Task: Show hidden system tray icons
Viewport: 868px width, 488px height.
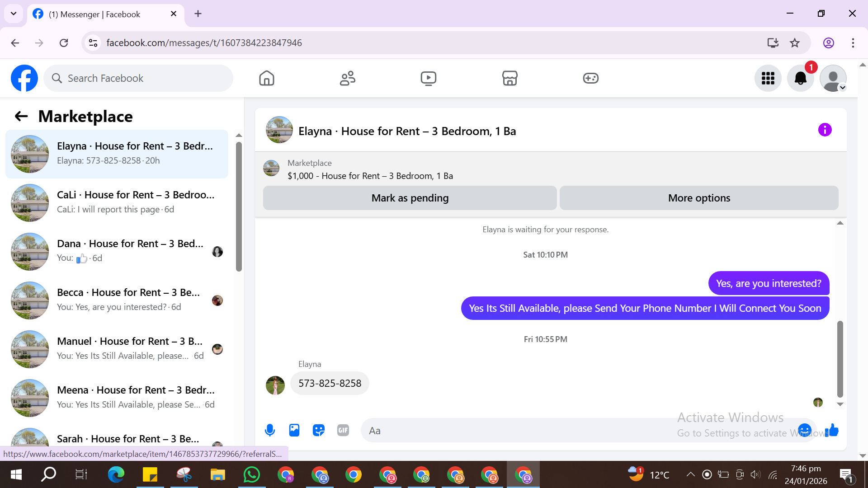Action: (x=690, y=474)
